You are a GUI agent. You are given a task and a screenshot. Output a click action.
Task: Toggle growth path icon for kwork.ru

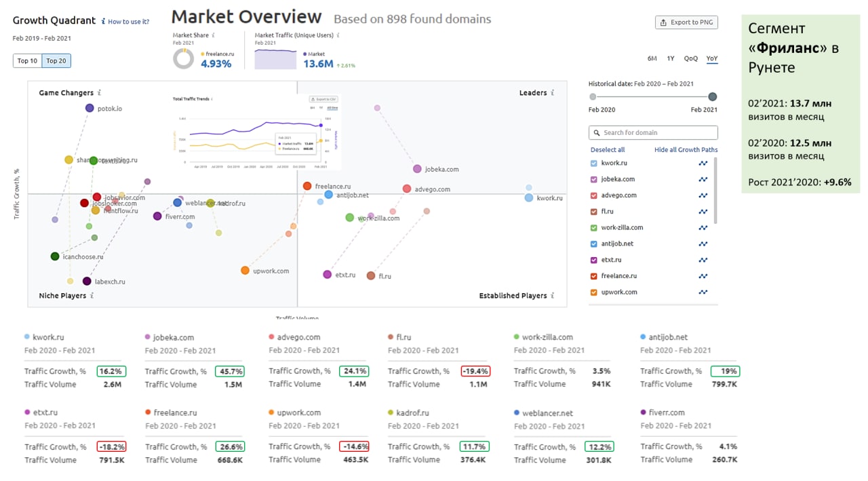[703, 163]
